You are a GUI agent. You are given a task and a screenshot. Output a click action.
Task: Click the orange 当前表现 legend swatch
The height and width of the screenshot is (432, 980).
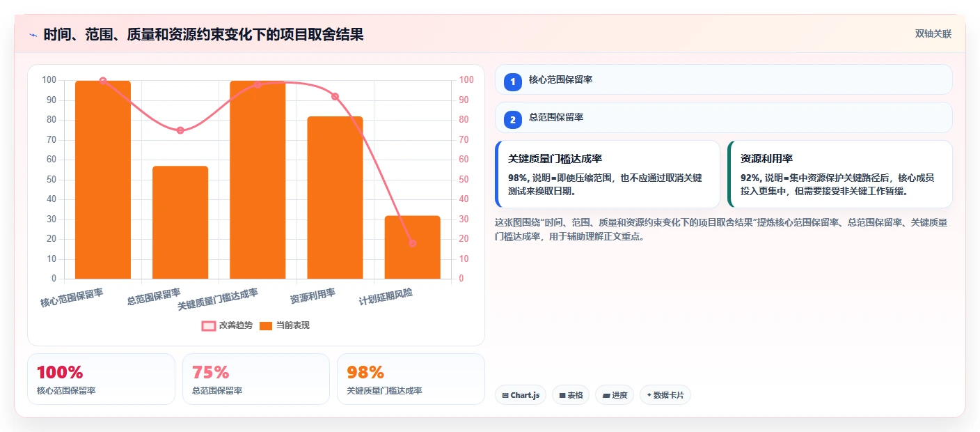(266, 325)
